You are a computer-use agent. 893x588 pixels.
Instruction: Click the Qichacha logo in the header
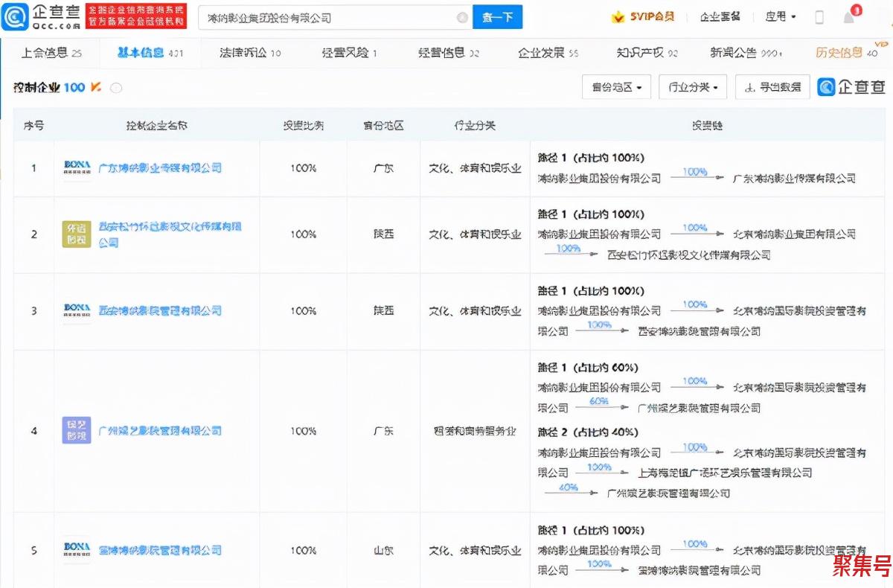pos(40,16)
